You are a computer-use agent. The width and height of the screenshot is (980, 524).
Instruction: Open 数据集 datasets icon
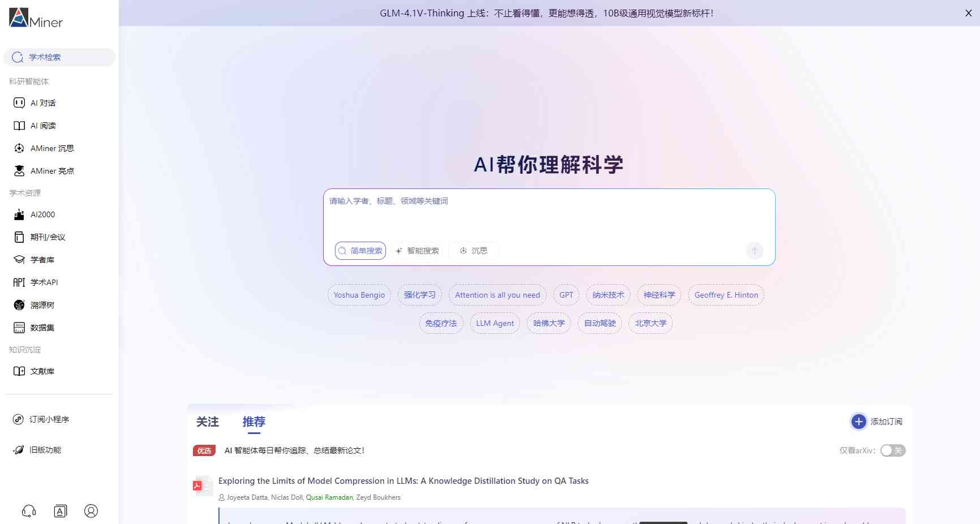point(19,328)
